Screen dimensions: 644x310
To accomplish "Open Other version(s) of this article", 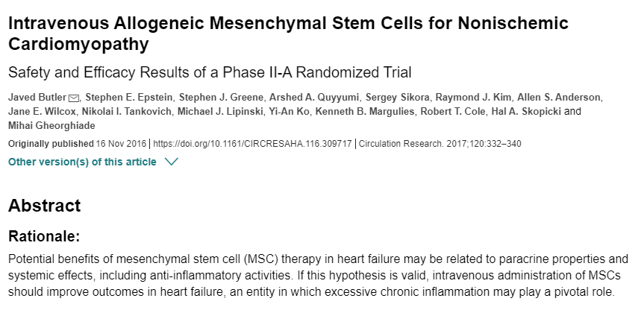I will (x=82, y=162).
